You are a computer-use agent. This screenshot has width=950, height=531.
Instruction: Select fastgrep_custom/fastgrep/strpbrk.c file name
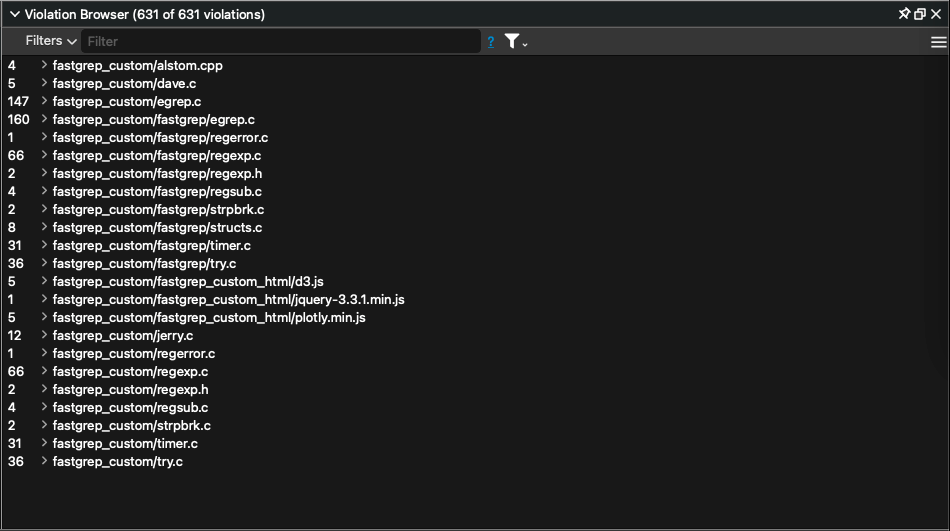pyautogui.click(x=158, y=209)
